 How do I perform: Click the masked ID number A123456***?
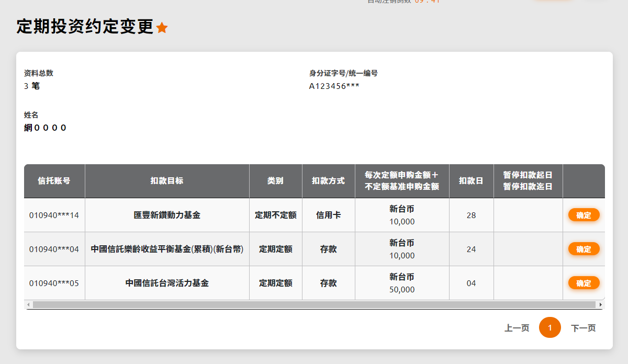pyautogui.click(x=334, y=86)
